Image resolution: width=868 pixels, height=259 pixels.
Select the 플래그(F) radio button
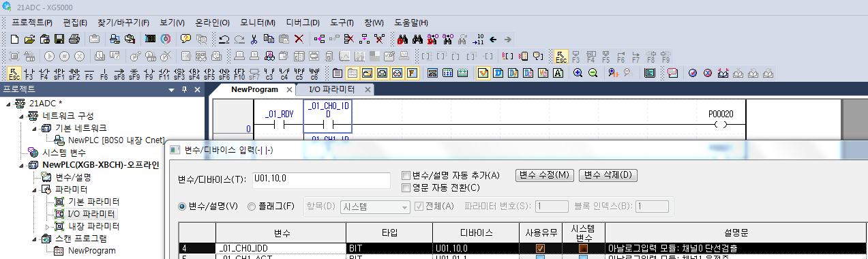coord(252,206)
